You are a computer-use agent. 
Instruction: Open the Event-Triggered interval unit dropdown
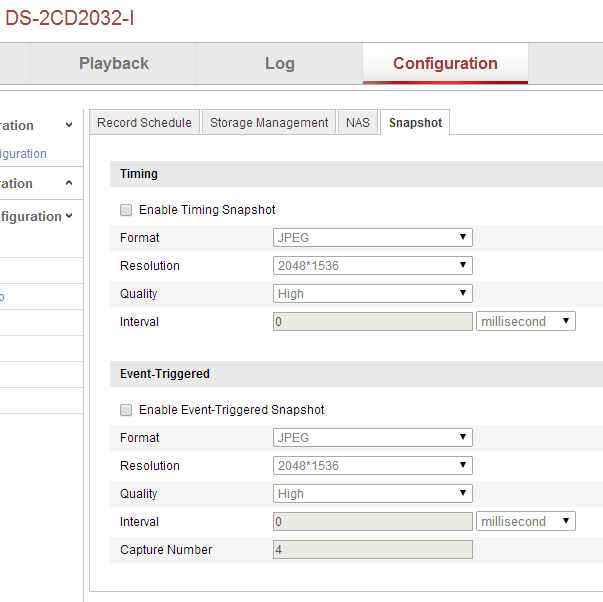tap(526, 522)
